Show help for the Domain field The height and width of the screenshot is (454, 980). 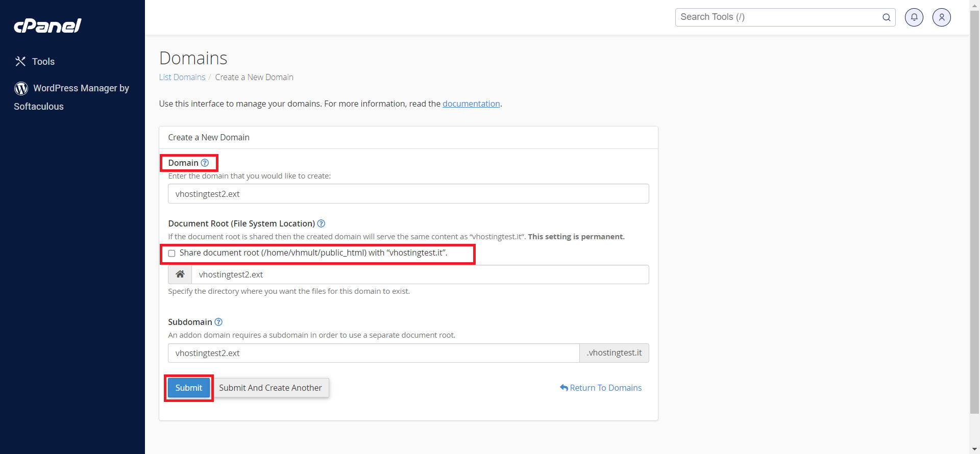point(205,163)
